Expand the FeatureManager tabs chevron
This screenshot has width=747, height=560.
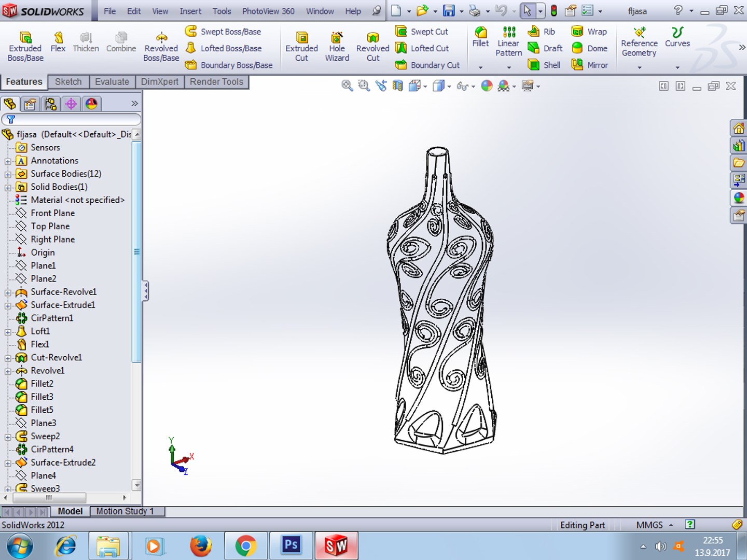coord(134,104)
